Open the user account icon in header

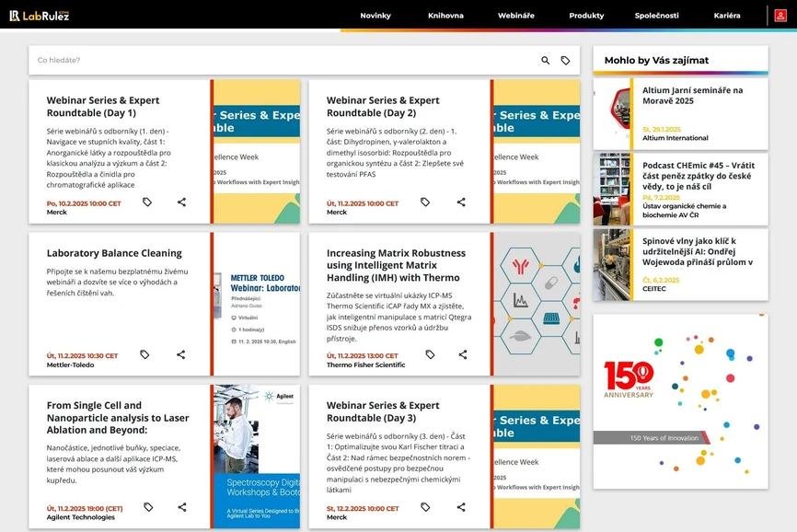click(x=780, y=16)
